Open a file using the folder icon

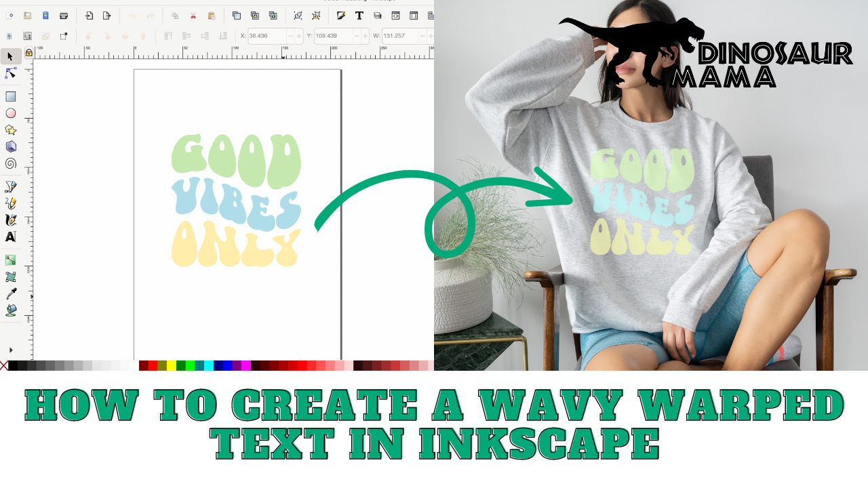[26, 15]
